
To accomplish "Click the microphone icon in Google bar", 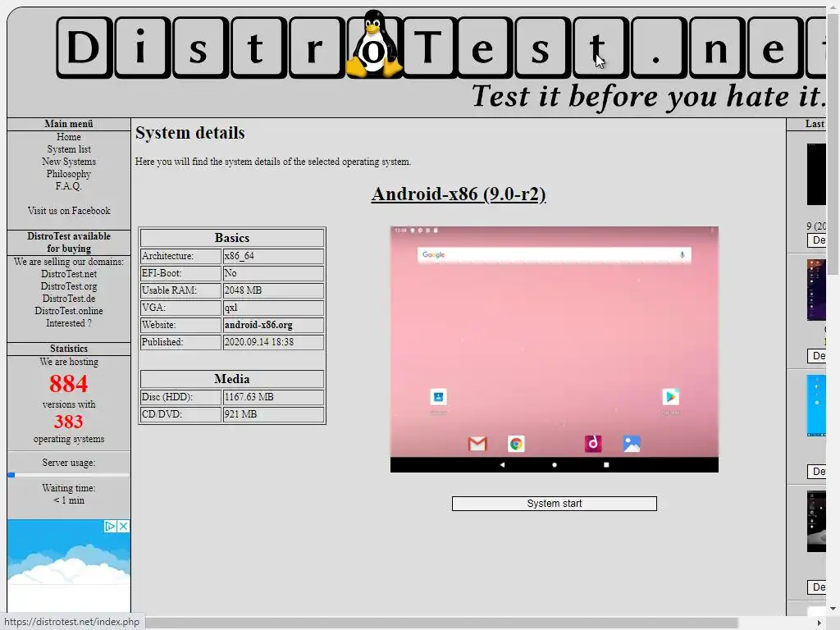I will pyautogui.click(x=682, y=255).
